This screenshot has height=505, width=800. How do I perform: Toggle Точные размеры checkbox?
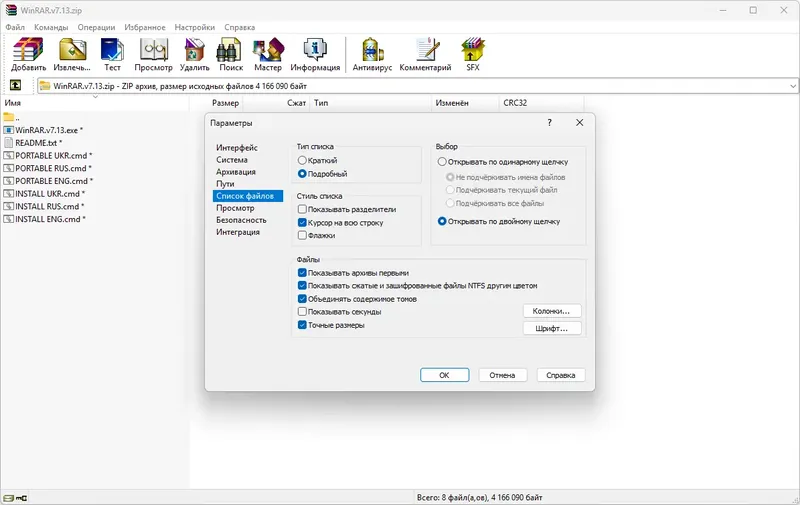click(x=302, y=325)
